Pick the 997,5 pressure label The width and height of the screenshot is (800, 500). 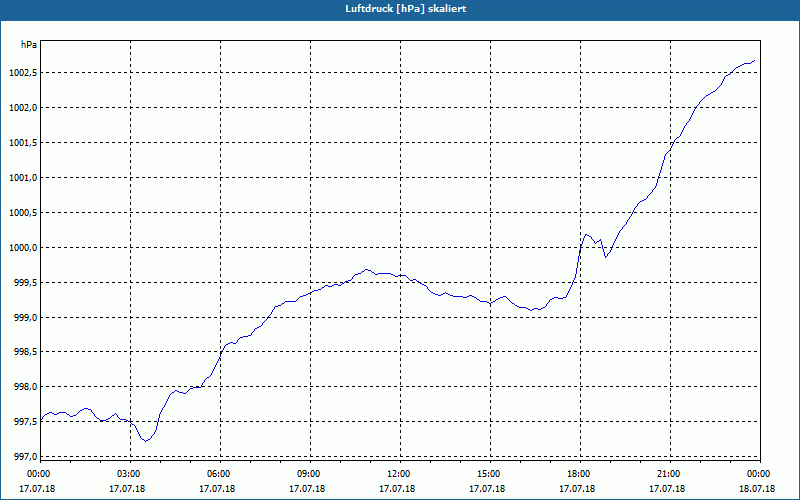click(26, 422)
